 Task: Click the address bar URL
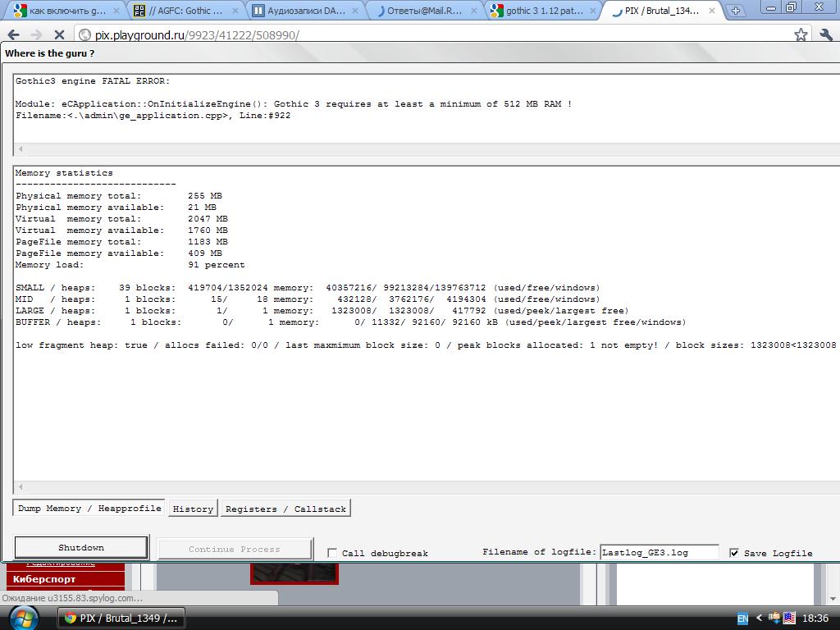[197, 34]
